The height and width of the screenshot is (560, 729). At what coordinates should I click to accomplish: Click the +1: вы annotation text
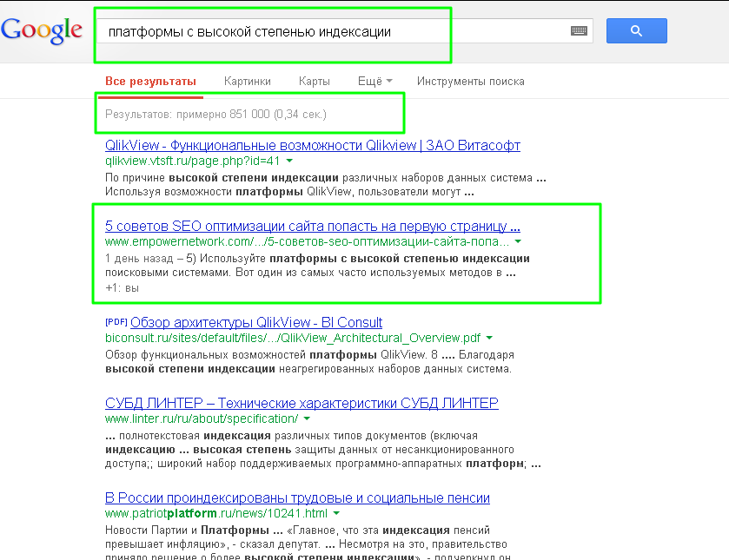(122, 288)
